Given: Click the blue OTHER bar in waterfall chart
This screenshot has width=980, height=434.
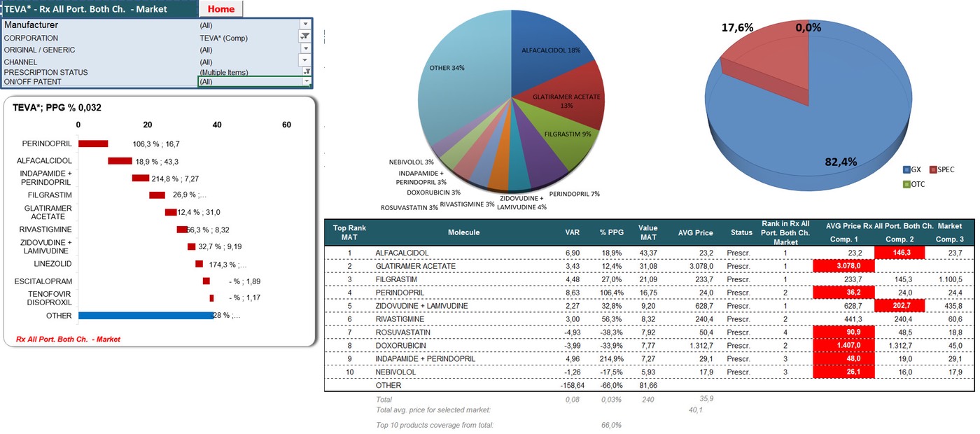Looking at the screenshot, I should pos(146,316).
